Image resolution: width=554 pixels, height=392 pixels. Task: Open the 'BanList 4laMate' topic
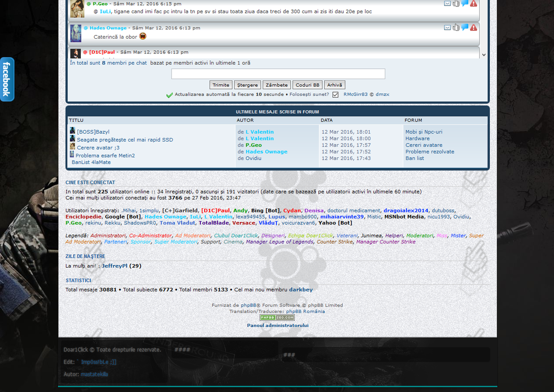coord(91,162)
